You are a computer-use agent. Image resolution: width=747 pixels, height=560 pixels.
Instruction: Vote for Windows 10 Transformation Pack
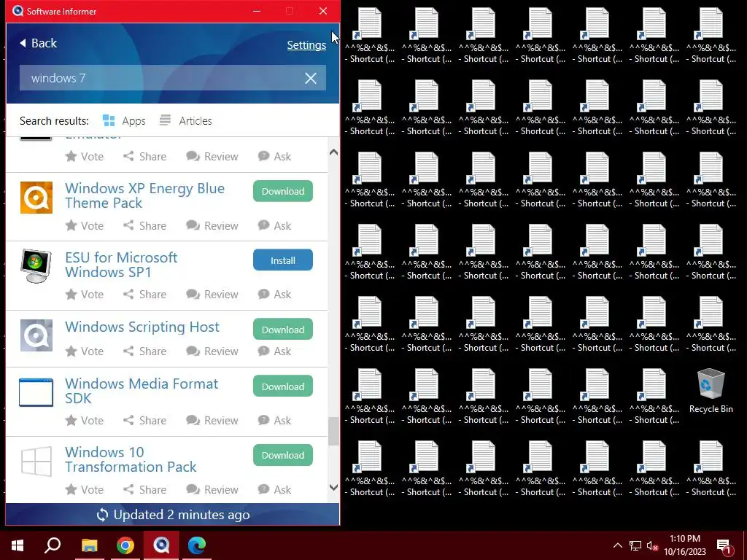(x=85, y=489)
